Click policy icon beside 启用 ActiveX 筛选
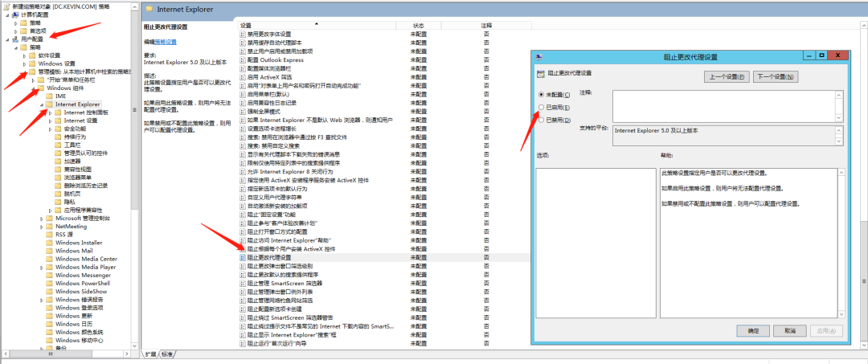This screenshot has height=364, width=868. tap(243, 77)
